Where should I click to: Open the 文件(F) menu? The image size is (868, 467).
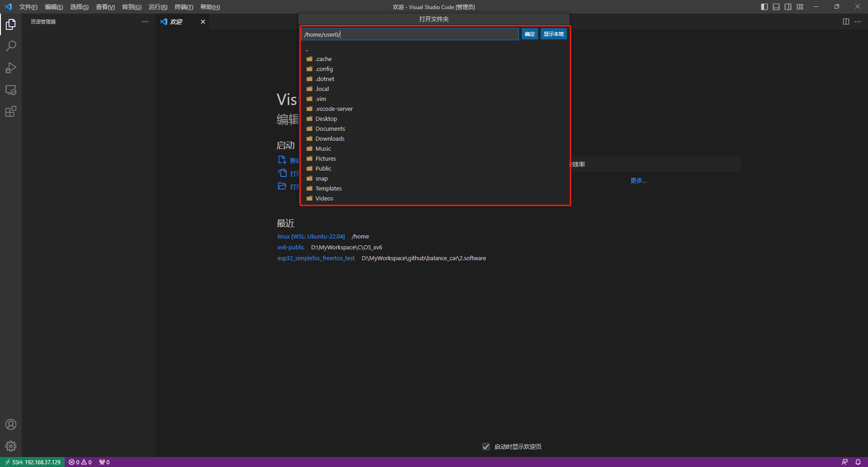(x=28, y=7)
